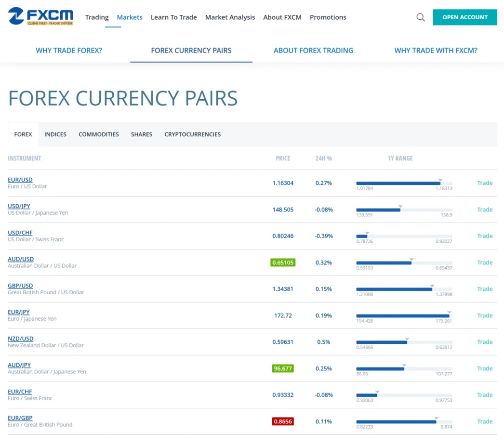
Task: Go to WHY TRADE FOREX? section
Action: [x=69, y=51]
